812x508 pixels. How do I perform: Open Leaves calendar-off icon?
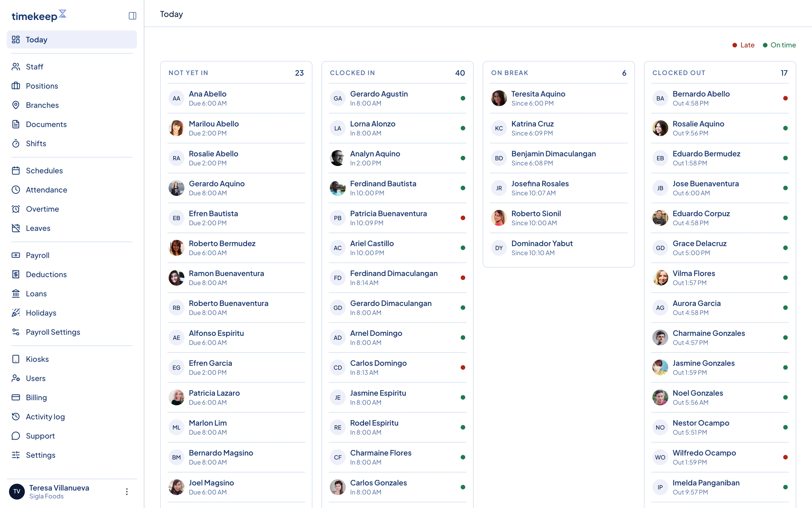[x=16, y=228]
